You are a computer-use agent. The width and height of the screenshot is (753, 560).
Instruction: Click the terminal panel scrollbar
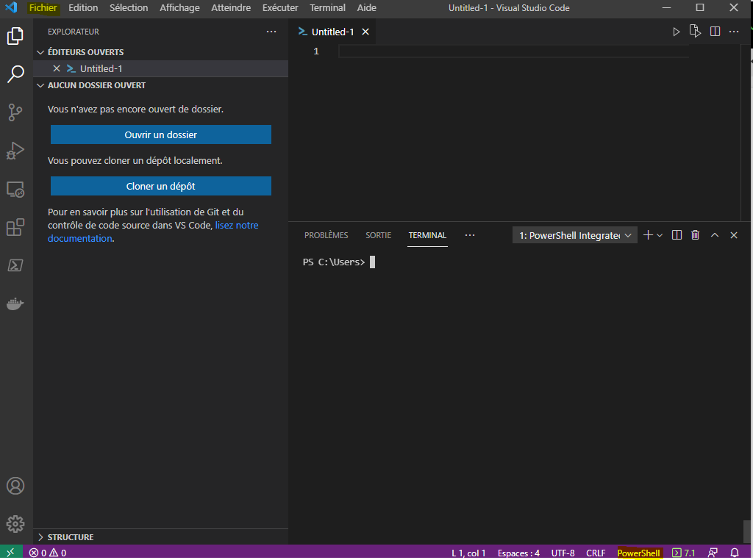[x=747, y=531]
